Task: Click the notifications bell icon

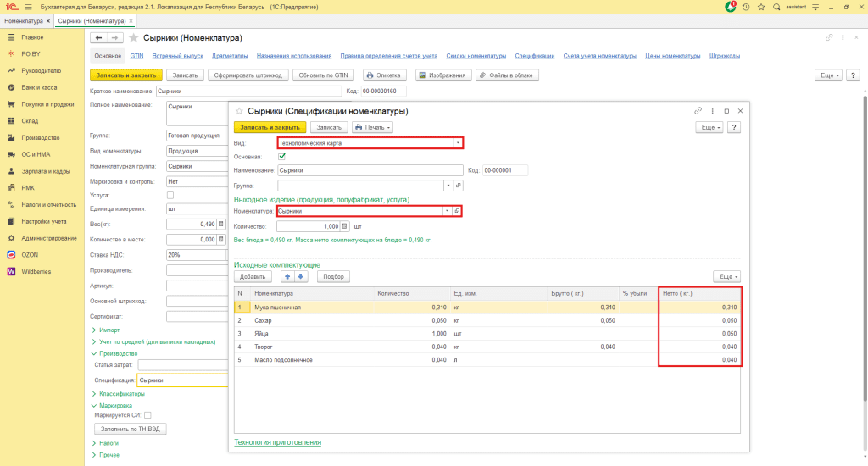Action: (731, 7)
